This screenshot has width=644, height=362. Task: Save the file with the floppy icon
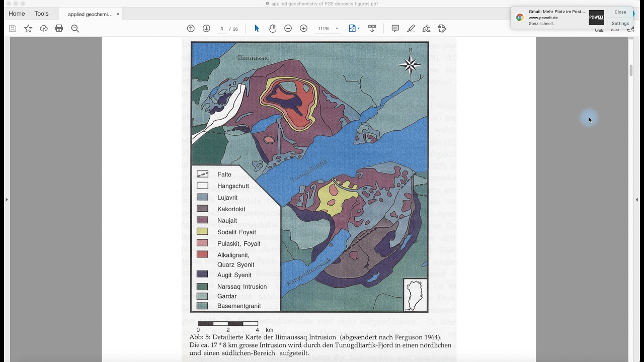[13, 29]
